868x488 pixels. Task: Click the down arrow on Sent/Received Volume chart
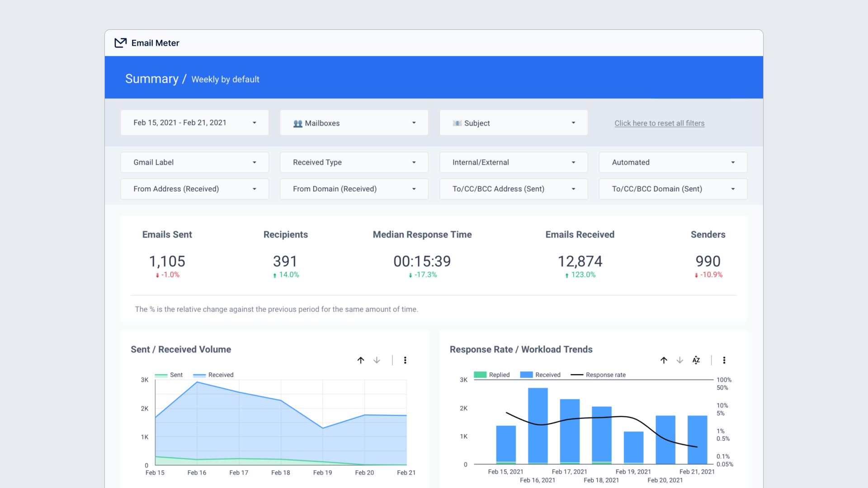pos(377,360)
